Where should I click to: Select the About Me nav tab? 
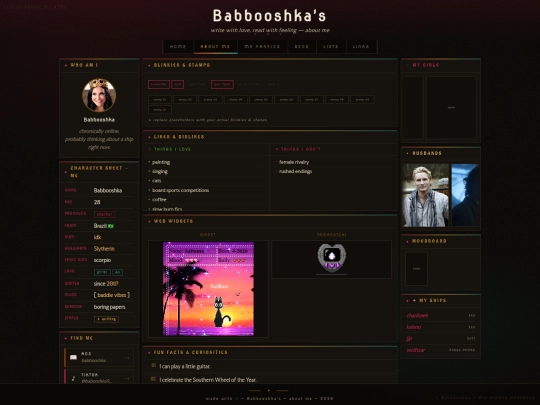click(215, 46)
